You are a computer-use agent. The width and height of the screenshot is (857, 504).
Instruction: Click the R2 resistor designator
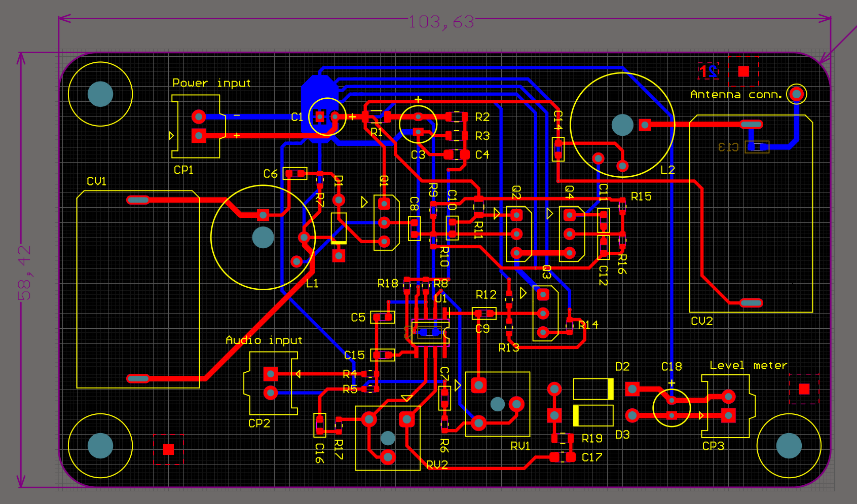click(x=482, y=118)
